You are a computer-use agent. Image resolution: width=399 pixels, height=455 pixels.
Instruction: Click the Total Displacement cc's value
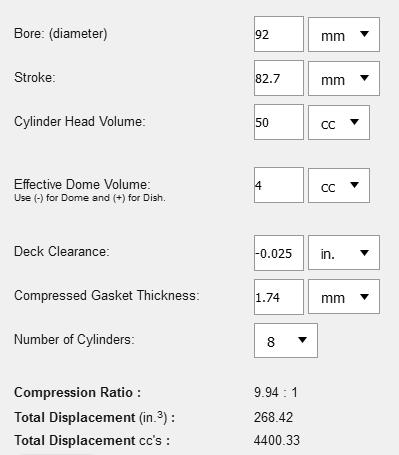277,440
